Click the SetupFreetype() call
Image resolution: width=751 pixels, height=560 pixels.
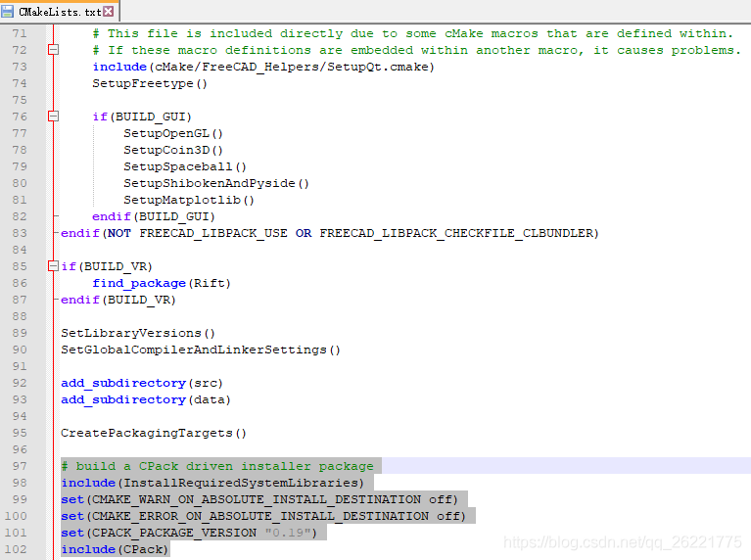point(150,83)
